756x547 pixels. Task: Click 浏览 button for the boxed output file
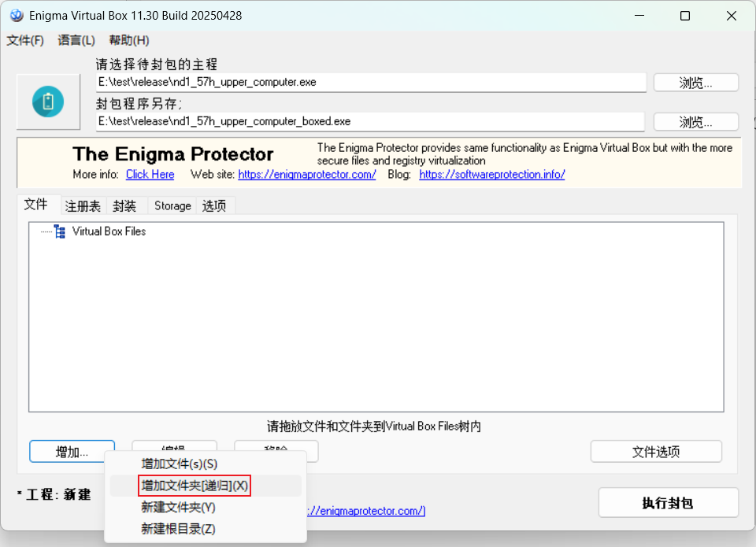[695, 122]
